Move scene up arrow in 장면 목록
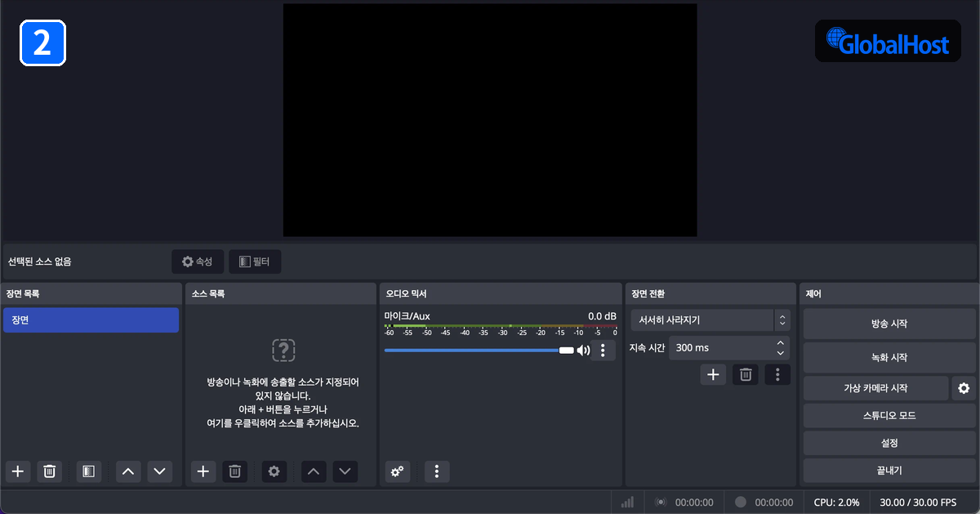 click(x=129, y=472)
